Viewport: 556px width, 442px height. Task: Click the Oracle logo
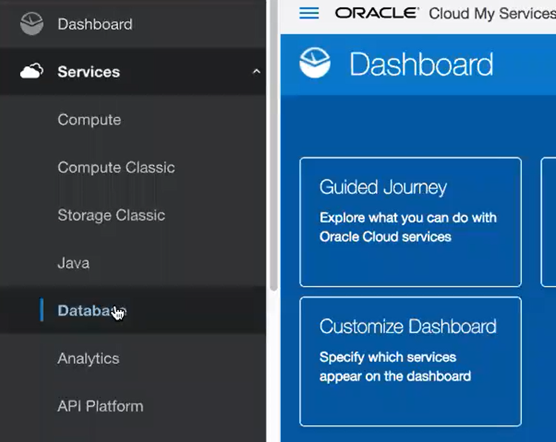tap(377, 13)
